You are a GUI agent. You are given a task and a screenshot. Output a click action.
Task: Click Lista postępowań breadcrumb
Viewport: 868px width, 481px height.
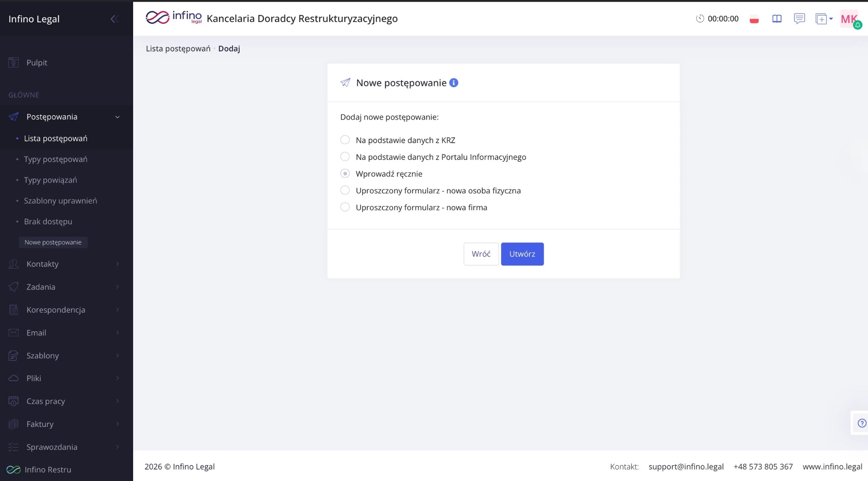point(178,48)
